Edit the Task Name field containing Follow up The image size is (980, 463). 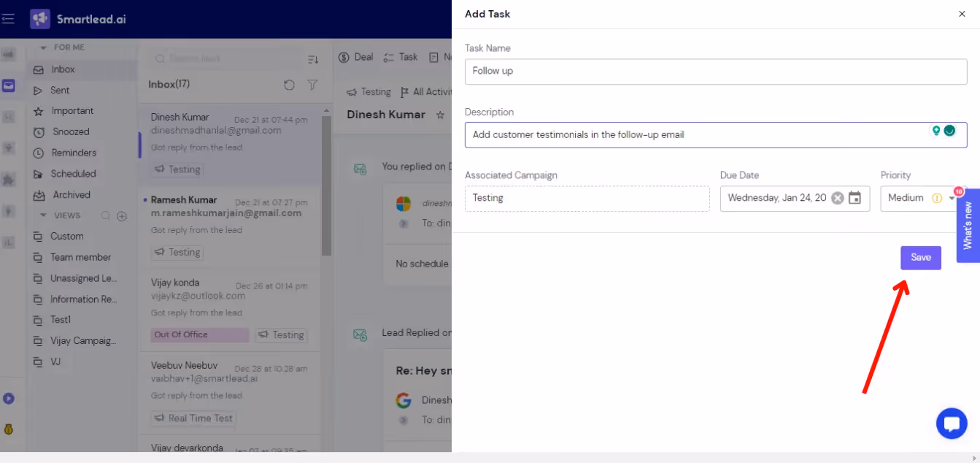(x=716, y=72)
